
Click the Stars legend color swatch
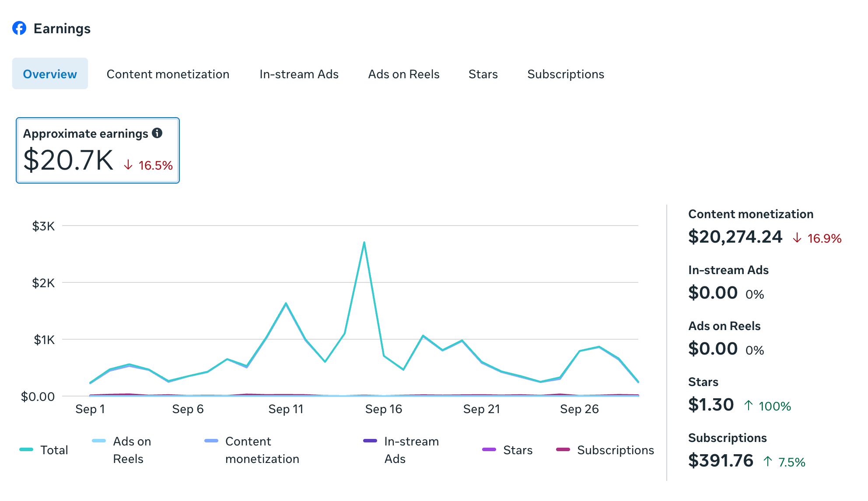point(489,449)
